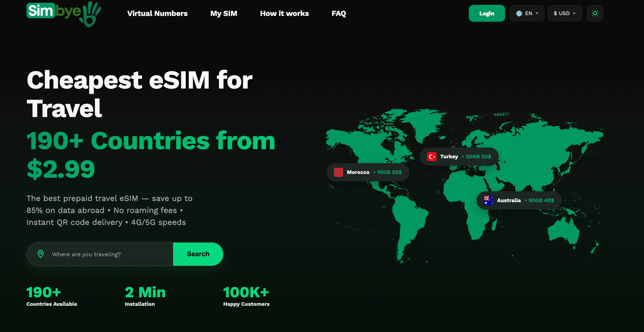
Task: Open the $ USD currency dropdown
Action: point(565,13)
